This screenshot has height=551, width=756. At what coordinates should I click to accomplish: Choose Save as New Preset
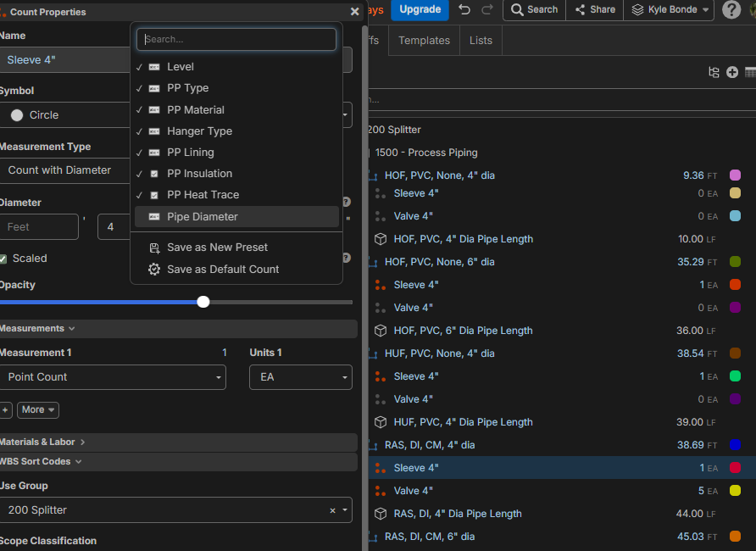click(217, 248)
